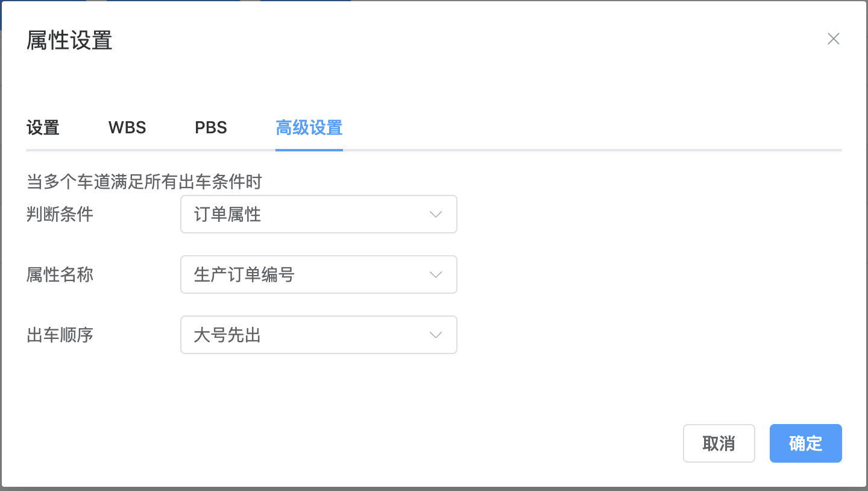
Task: Open the WBS tab
Action: click(x=127, y=128)
